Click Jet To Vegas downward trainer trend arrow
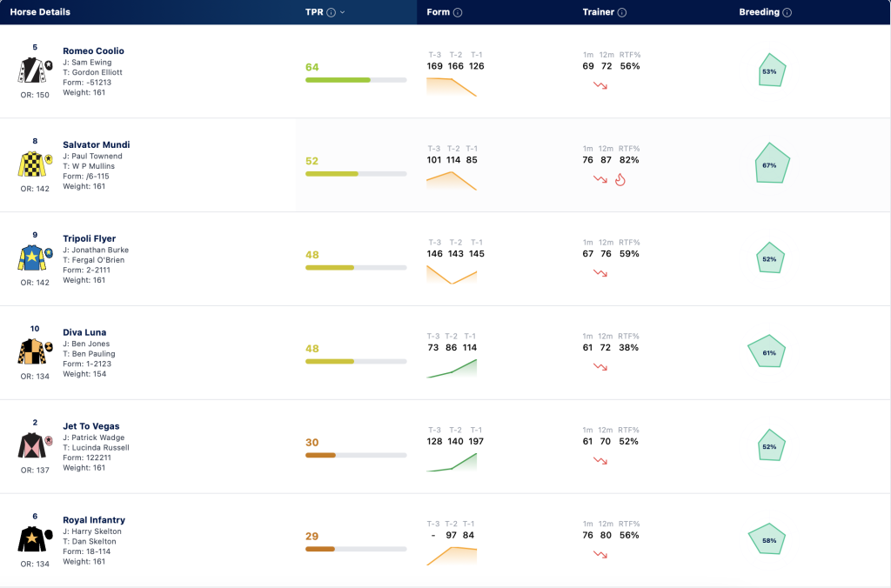The image size is (891, 588). tap(600, 461)
